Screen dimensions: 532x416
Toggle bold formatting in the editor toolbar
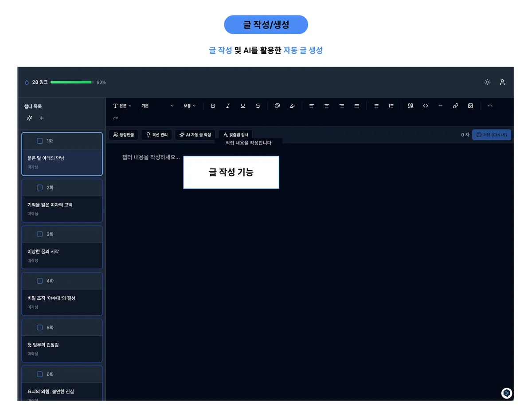[213, 106]
